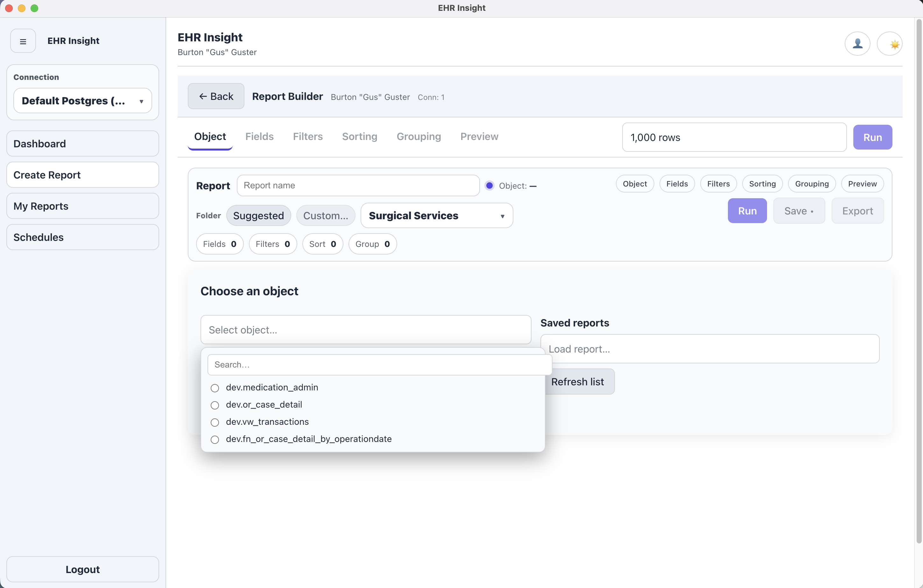923x588 pixels.
Task: Click the Refresh list button
Action: (x=578, y=381)
